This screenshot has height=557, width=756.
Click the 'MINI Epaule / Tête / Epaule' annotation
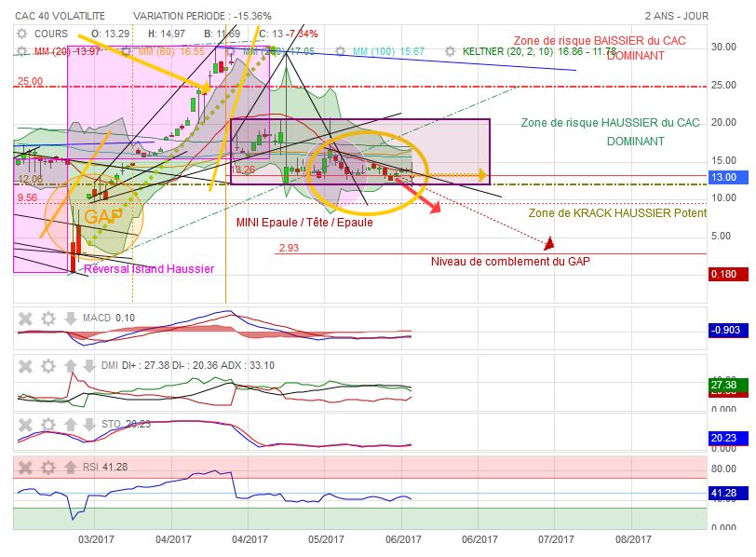click(304, 223)
